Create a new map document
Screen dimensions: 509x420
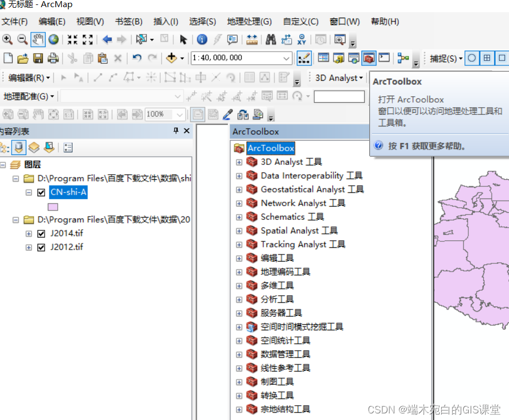point(8,58)
